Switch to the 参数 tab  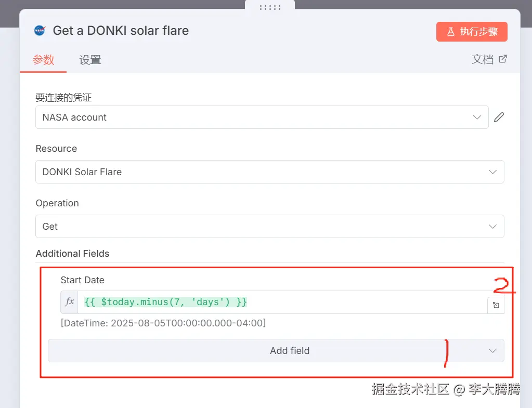44,60
